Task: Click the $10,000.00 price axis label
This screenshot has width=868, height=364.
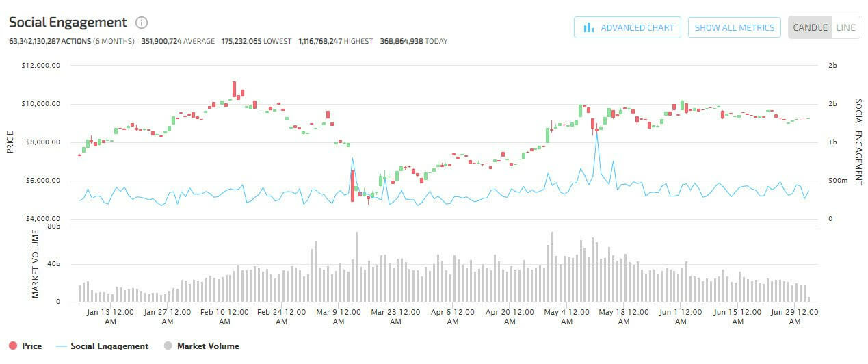Action: pyautogui.click(x=42, y=104)
